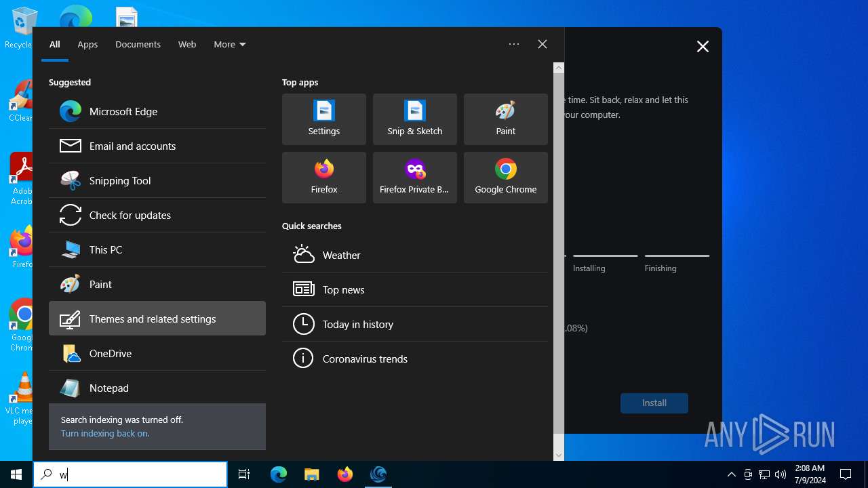The height and width of the screenshot is (488, 868).
Task: Open the search panel options (three dots)
Action: (x=514, y=44)
